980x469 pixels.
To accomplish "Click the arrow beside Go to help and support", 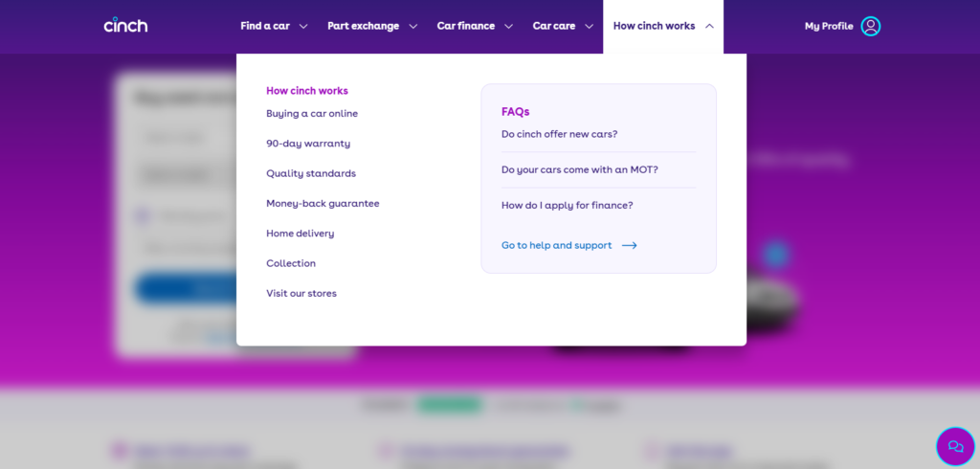I will [630, 246].
